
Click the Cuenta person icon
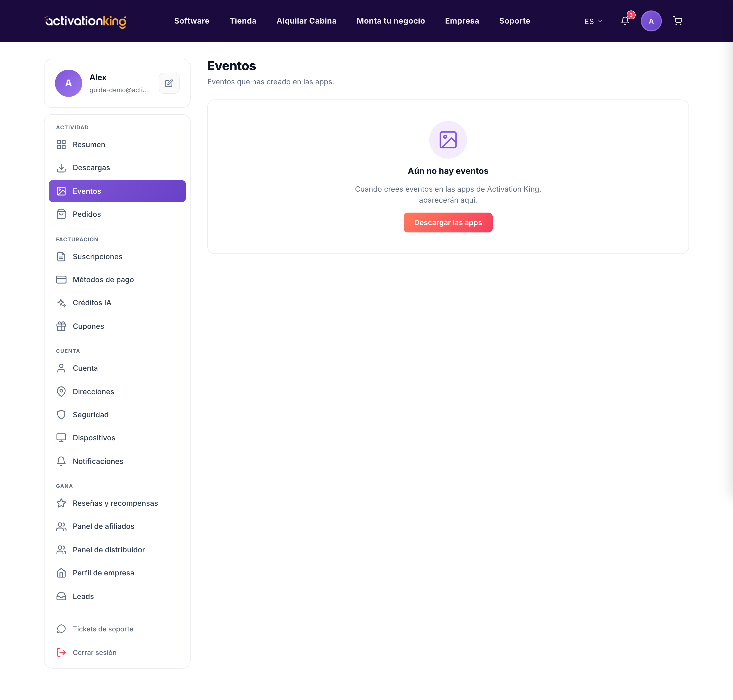(x=61, y=368)
